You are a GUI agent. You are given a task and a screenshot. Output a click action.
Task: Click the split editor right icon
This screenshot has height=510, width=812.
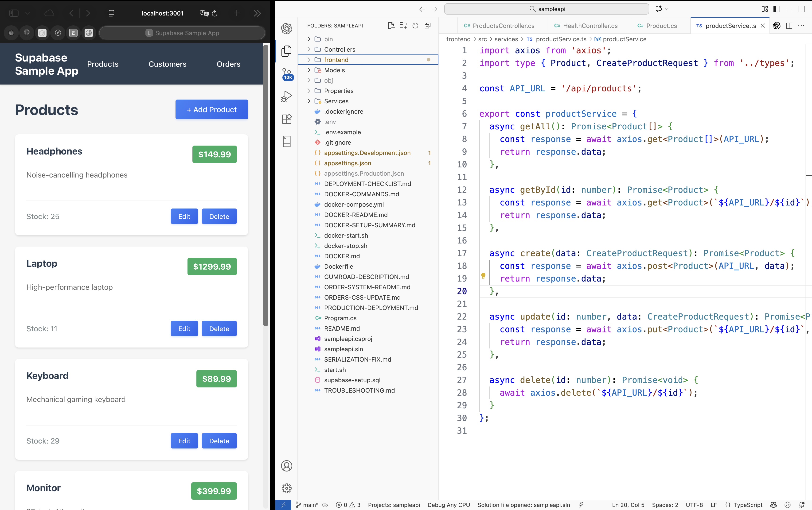click(789, 26)
